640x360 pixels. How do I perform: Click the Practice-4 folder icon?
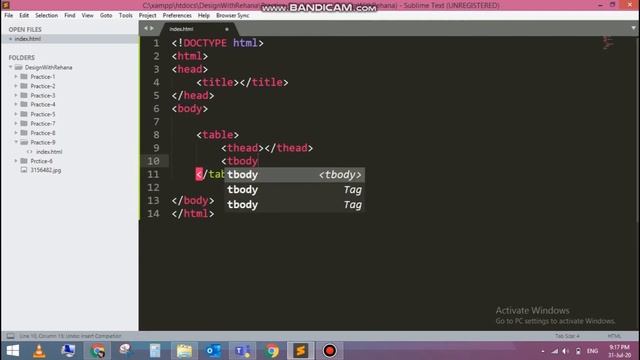click(24, 104)
